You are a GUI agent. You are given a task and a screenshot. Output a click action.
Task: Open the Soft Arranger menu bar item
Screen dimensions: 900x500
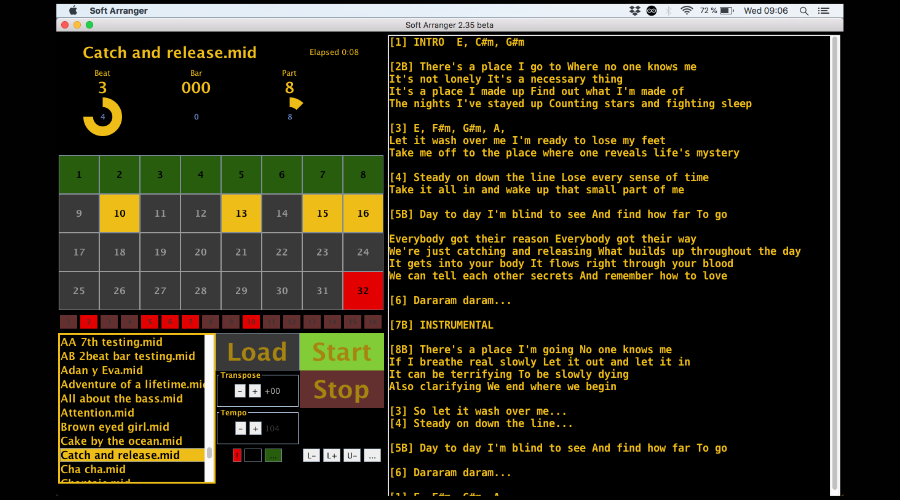(x=118, y=10)
